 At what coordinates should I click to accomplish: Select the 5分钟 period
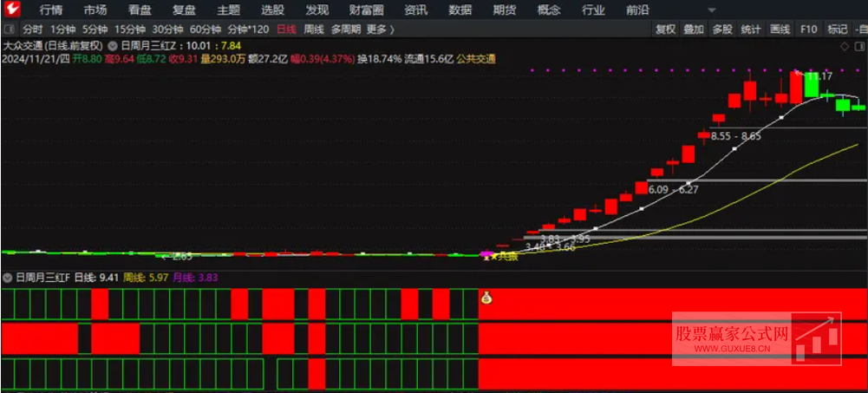pos(95,29)
